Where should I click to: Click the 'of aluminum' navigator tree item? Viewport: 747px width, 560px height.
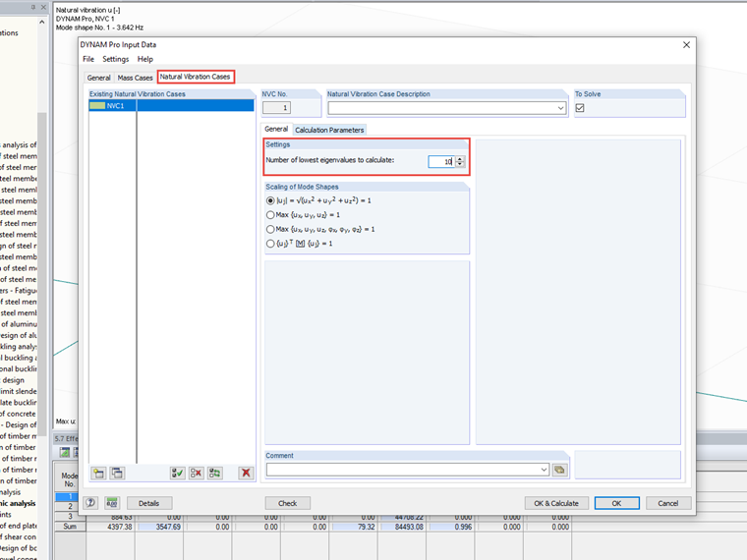click(x=18, y=324)
